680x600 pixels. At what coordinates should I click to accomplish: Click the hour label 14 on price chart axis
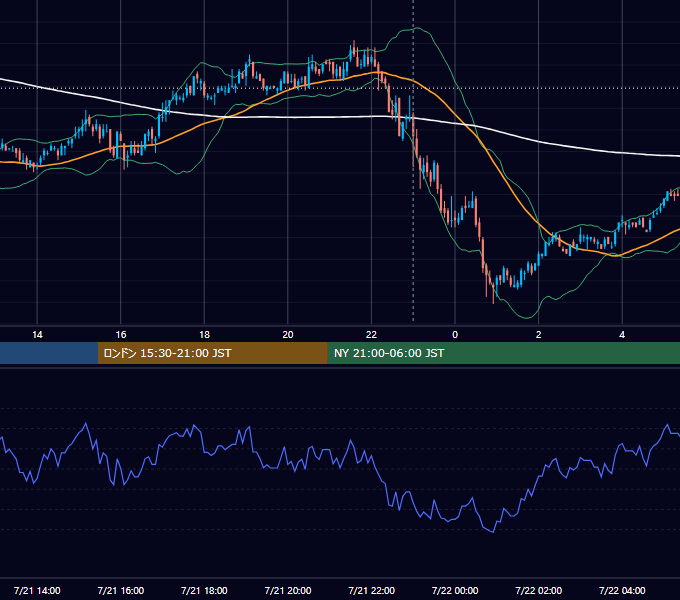(37, 335)
